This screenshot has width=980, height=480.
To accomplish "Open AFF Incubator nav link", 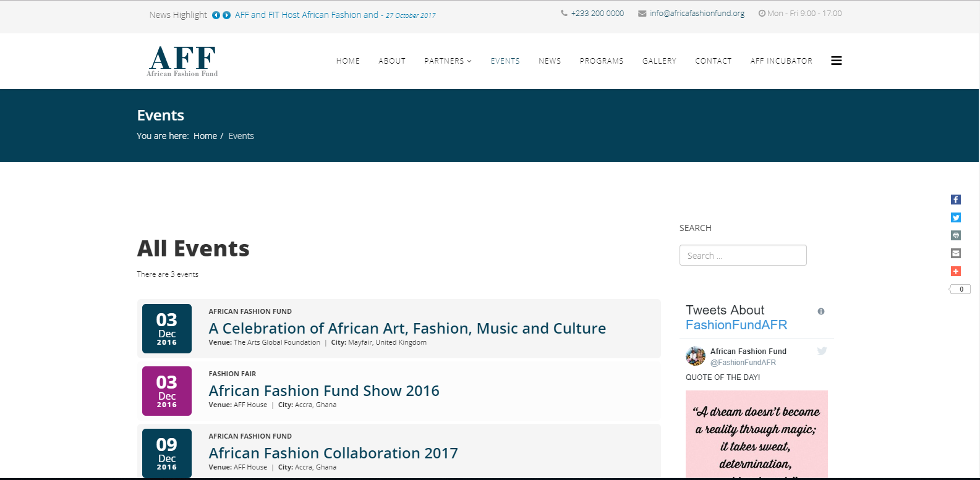I will (782, 61).
